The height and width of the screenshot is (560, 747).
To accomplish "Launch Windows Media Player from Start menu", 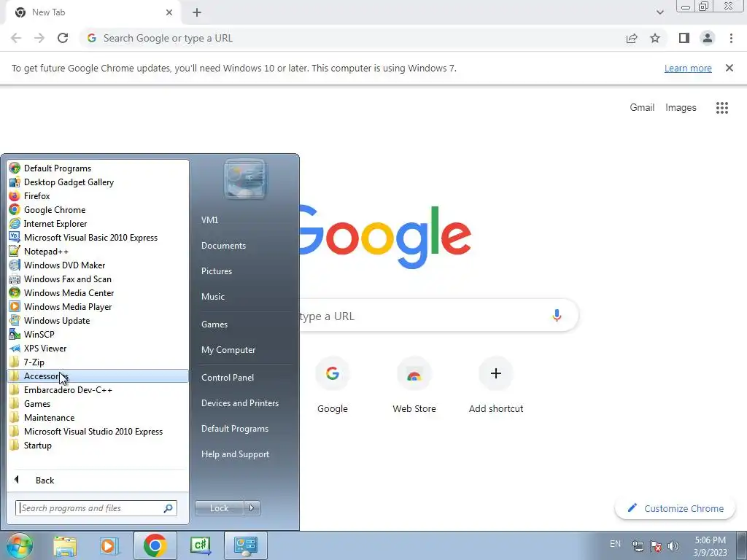I will click(x=98, y=306).
